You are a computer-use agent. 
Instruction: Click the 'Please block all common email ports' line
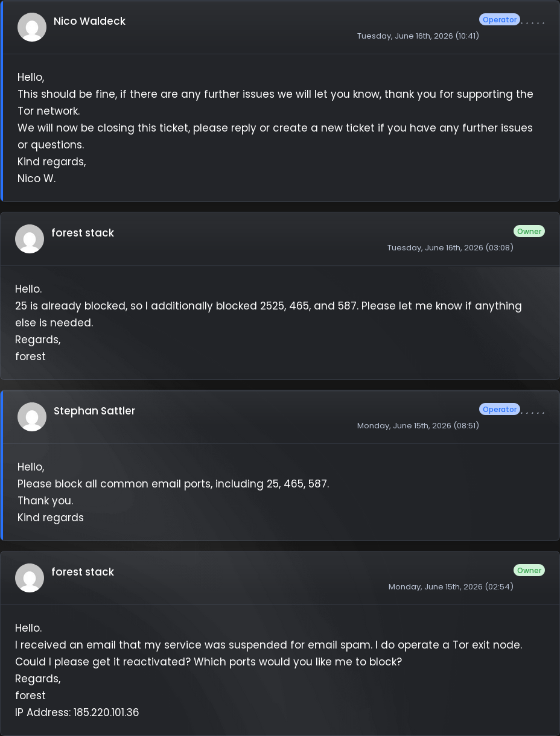pos(173,484)
